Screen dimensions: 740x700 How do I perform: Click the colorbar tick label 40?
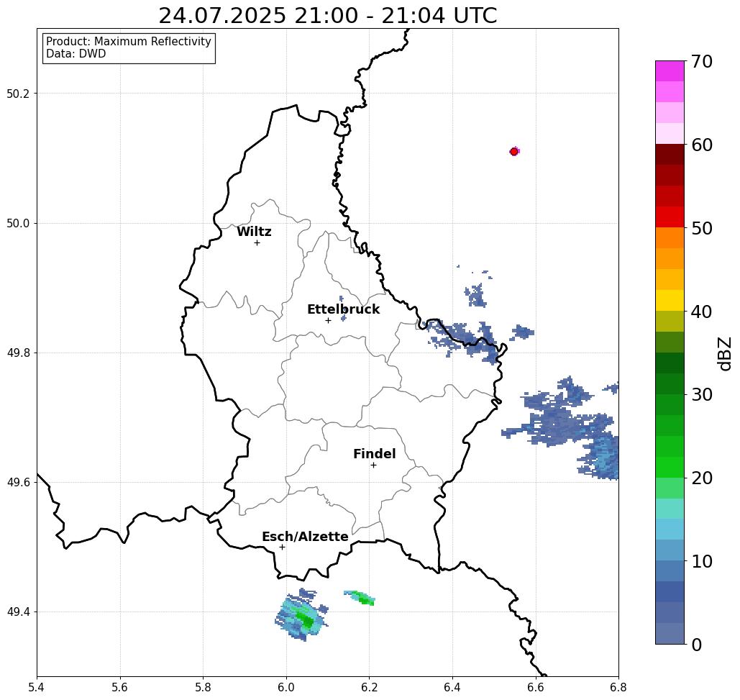[702, 312]
